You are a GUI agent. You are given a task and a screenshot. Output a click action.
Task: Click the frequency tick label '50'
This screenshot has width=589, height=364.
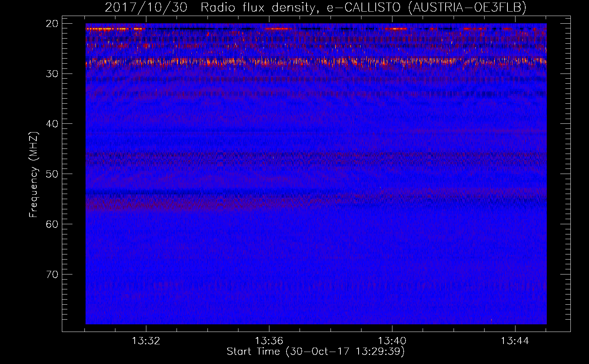(52, 174)
